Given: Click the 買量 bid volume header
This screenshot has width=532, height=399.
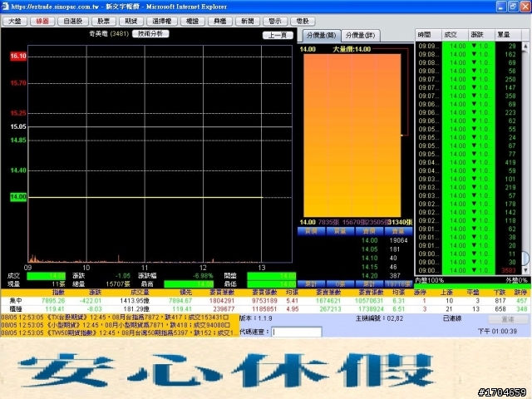Looking at the screenshot, I should [x=340, y=231].
